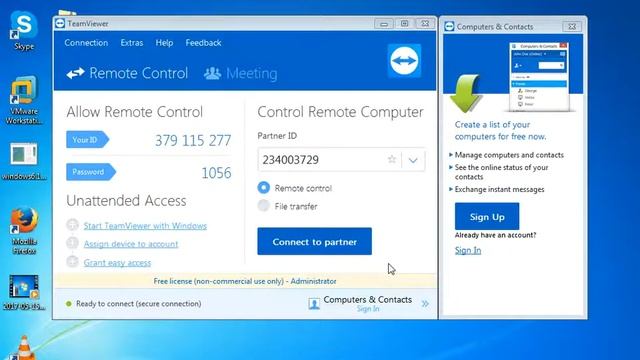This screenshot has height=360, width=640.
Task: Open the VLC cone desktop icon
Action: pyautogui.click(x=24, y=347)
